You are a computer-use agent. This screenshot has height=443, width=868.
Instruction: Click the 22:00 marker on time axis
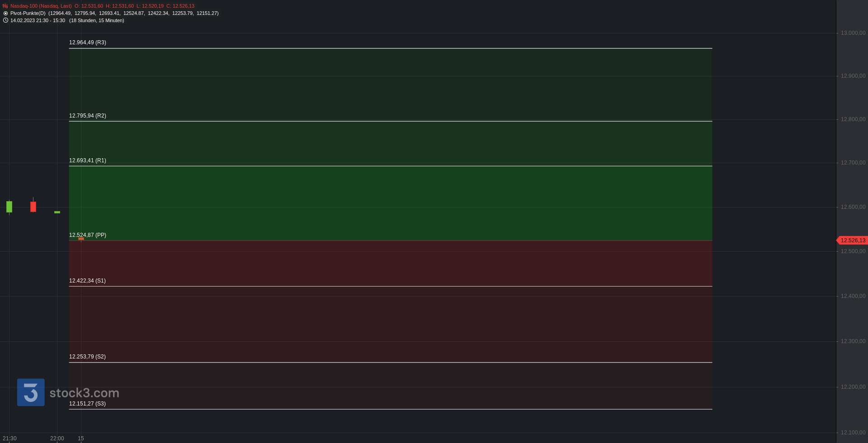click(x=57, y=438)
